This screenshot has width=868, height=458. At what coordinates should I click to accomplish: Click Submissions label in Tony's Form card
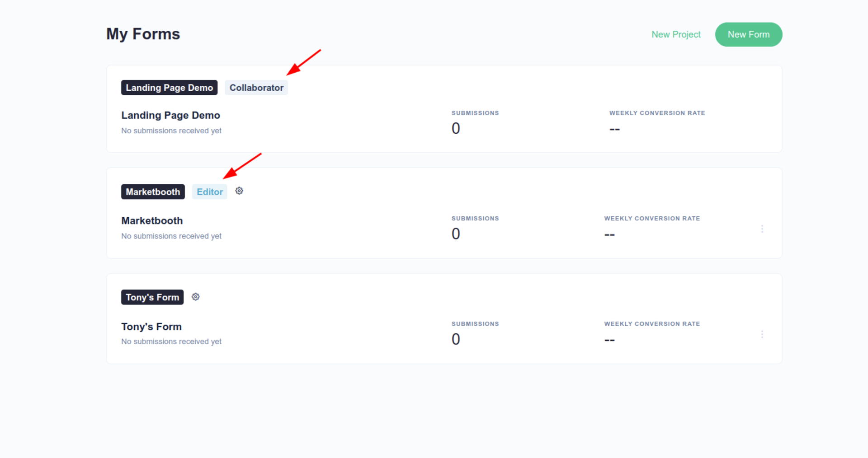pos(475,324)
